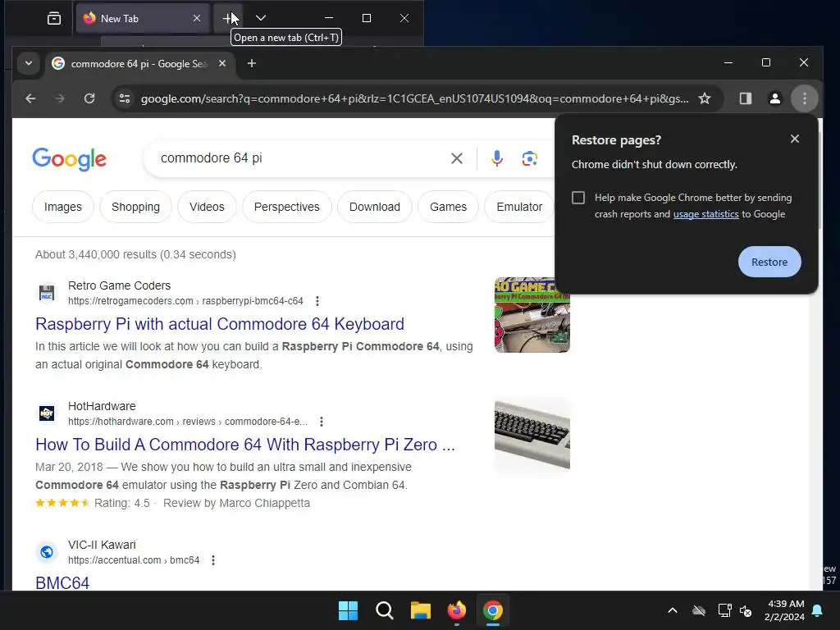The height and width of the screenshot is (630, 840).
Task: Close the Firefox New Tab tab
Action: coord(197,18)
